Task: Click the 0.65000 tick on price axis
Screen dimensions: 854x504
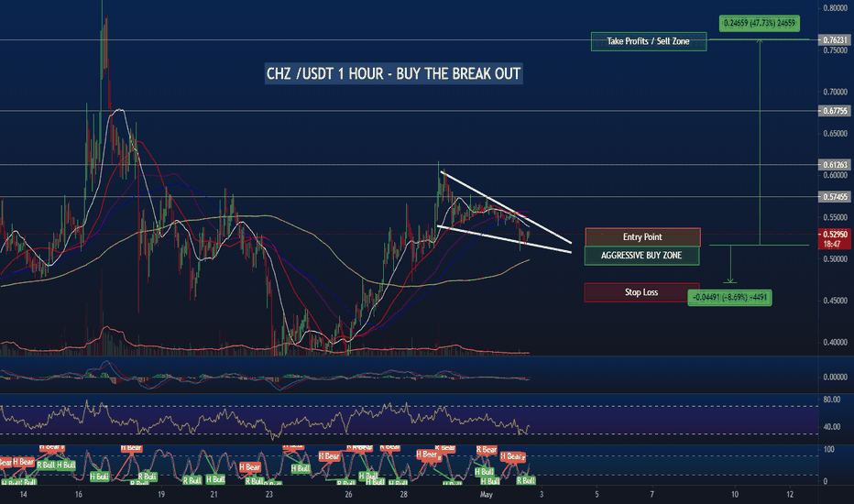Action: click(835, 134)
